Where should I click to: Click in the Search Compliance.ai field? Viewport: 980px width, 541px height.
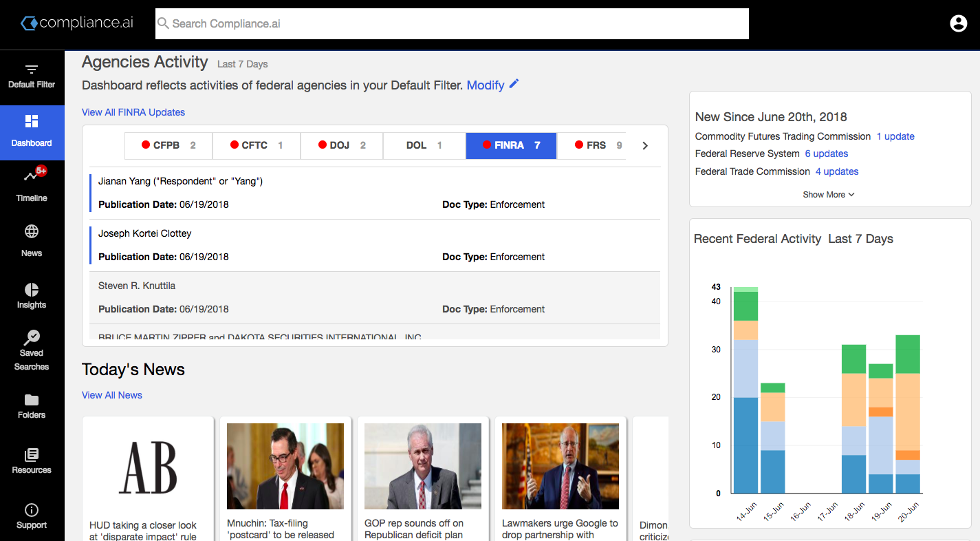click(x=452, y=23)
